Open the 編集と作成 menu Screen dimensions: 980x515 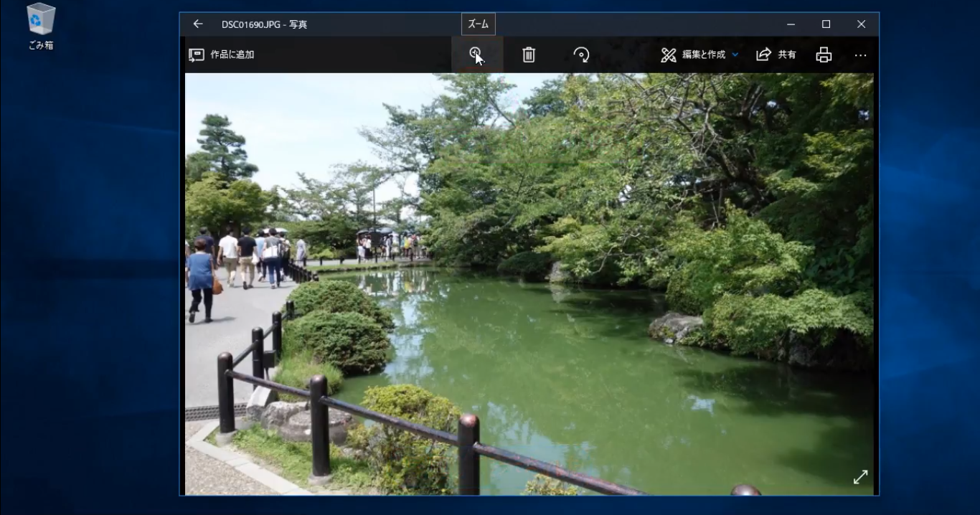point(699,55)
